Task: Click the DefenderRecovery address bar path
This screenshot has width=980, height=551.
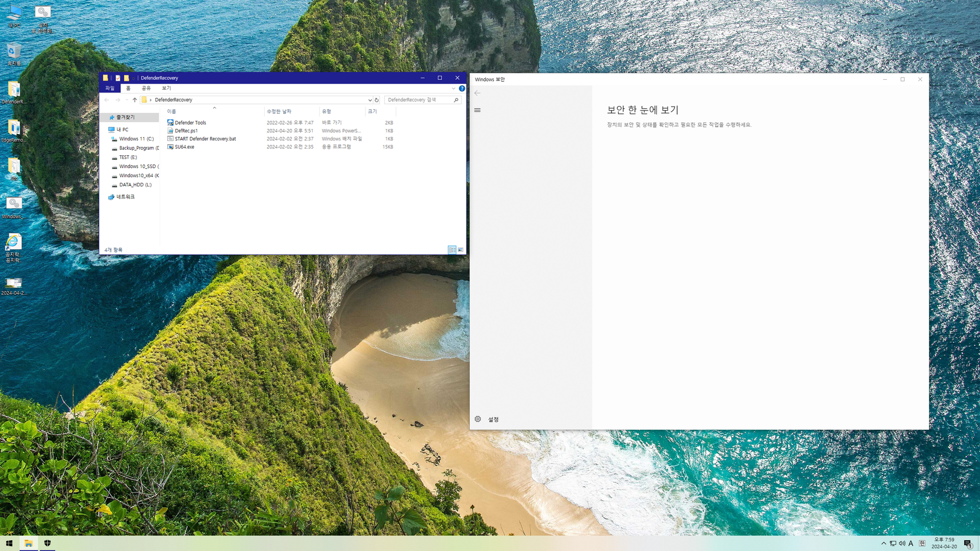Action: click(x=173, y=100)
